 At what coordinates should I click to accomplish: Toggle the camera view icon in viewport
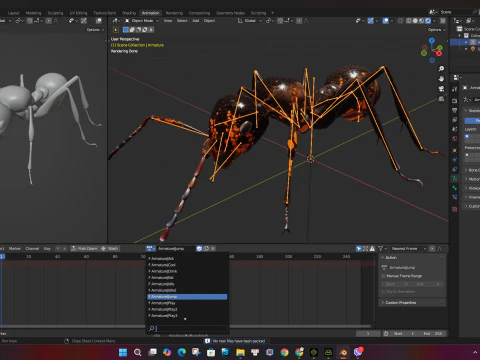(441, 89)
